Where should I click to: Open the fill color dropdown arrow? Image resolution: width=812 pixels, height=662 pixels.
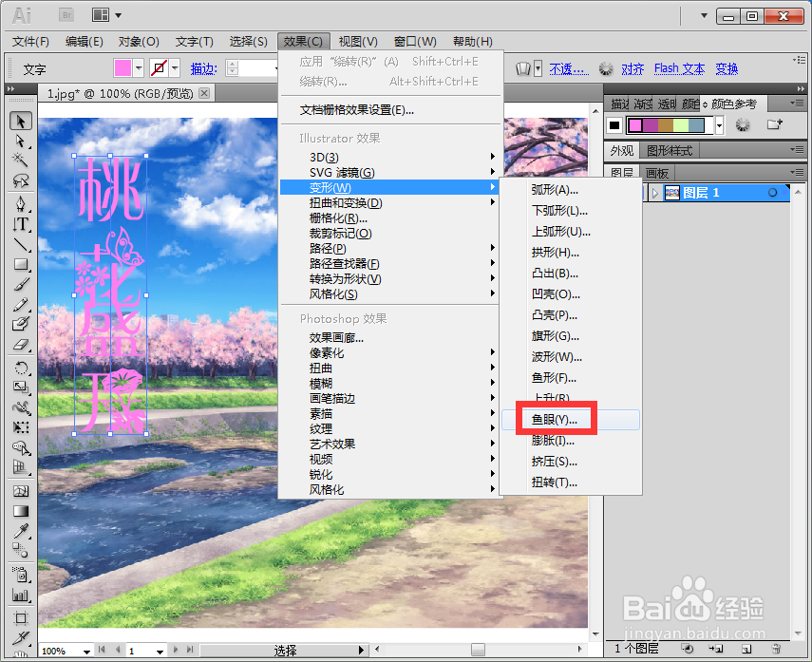[x=139, y=67]
